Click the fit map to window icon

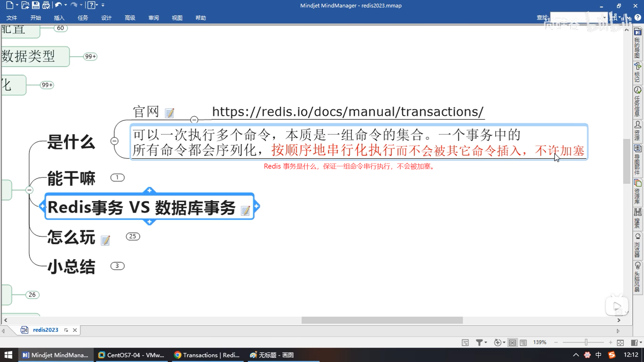(620, 343)
